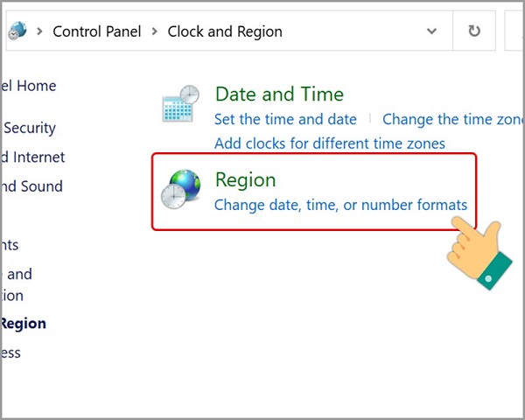This screenshot has width=525, height=420.
Task: Refresh the Clock and Region page
Action: 474,31
